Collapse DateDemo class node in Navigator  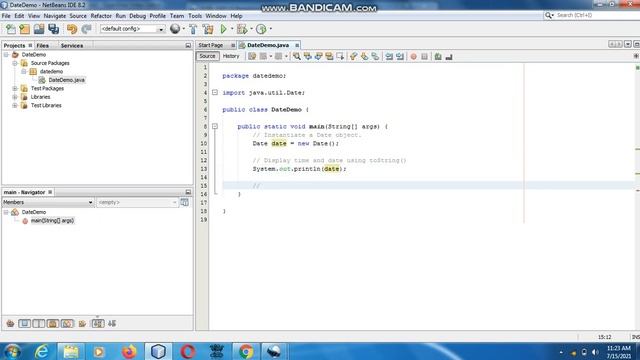(6, 212)
